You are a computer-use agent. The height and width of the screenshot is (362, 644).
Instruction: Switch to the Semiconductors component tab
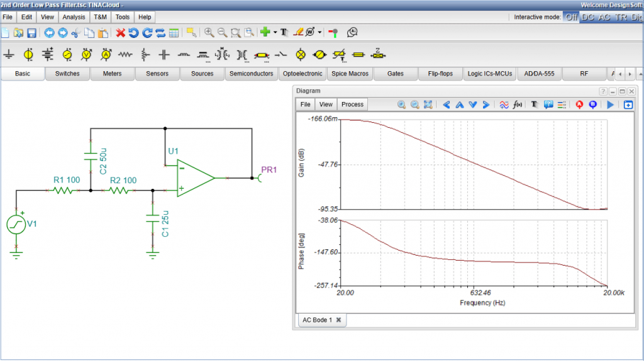point(251,74)
